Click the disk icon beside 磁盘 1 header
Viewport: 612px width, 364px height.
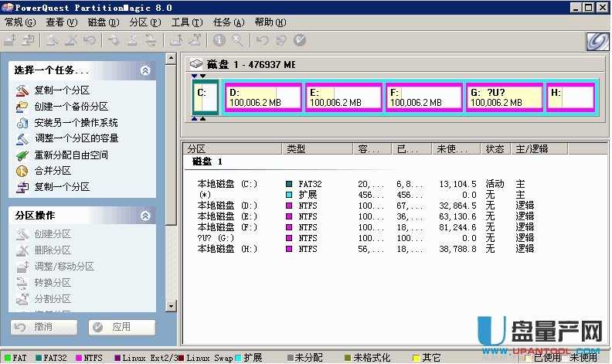point(196,65)
